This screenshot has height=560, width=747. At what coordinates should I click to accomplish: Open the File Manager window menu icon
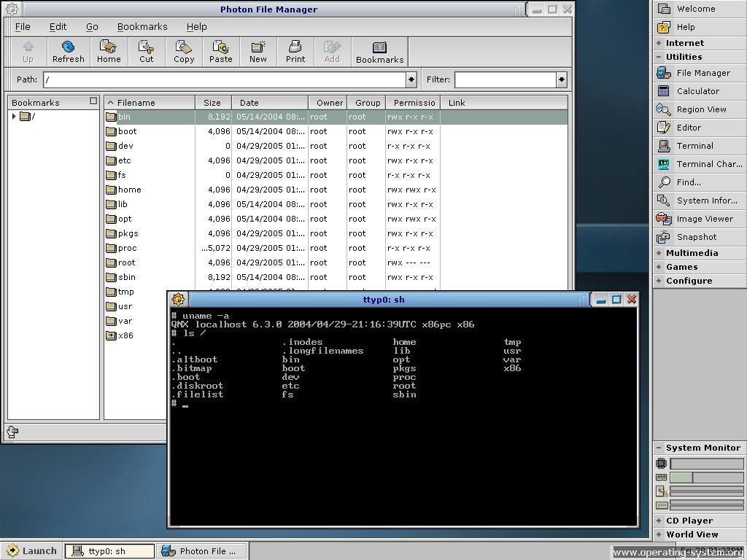coord(12,9)
